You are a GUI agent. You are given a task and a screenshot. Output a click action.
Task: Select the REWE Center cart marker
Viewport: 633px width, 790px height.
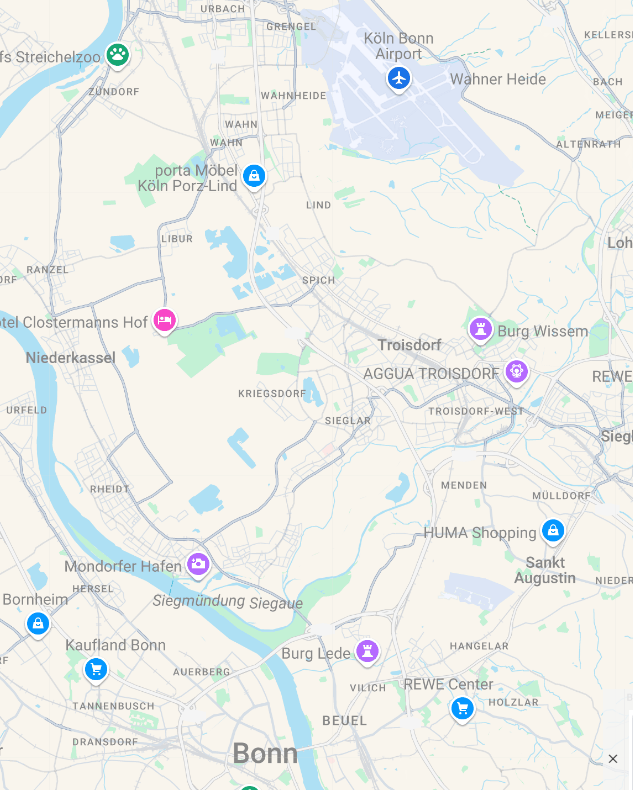(x=462, y=708)
